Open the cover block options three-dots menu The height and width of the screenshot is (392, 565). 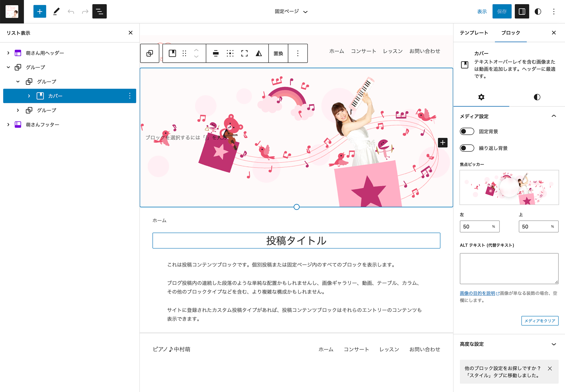point(298,53)
